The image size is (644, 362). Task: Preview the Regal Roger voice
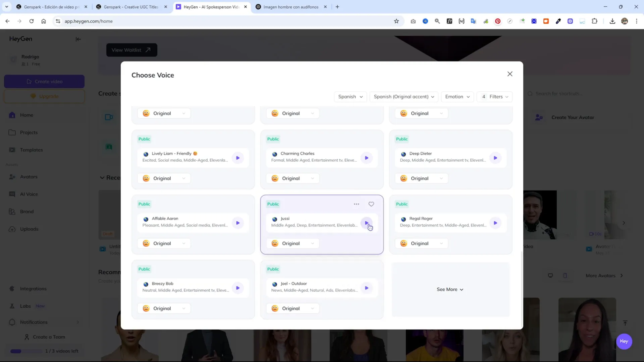click(x=495, y=223)
